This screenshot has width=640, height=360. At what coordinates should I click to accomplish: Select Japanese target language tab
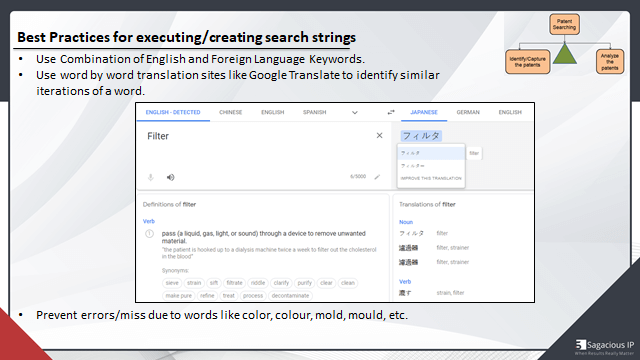[424, 112]
